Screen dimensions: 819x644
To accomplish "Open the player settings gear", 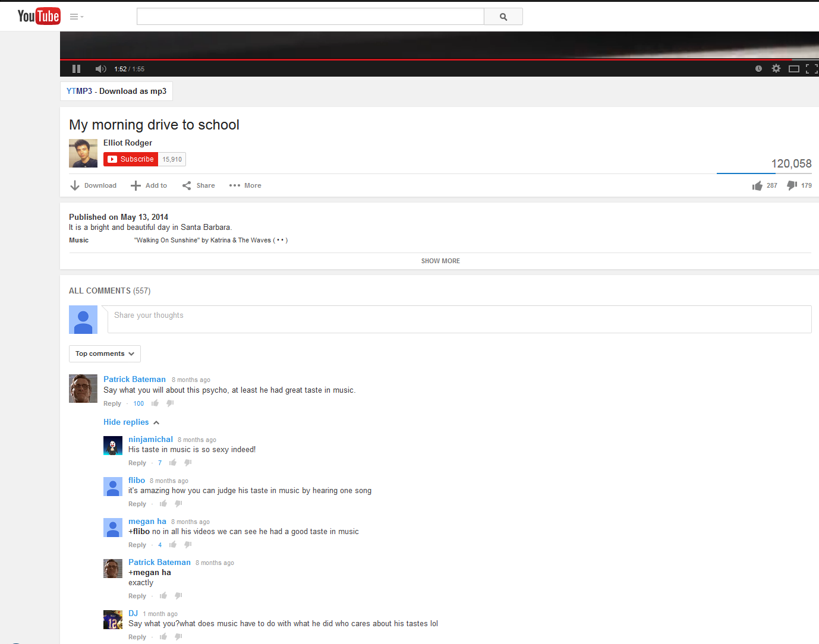I will 776,69.
